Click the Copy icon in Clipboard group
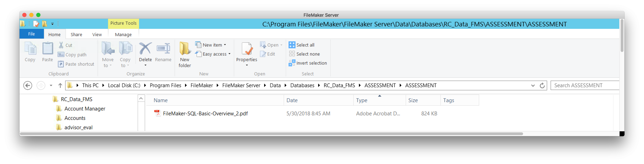Viewport: 644px width, 164px height. point(30,48)
